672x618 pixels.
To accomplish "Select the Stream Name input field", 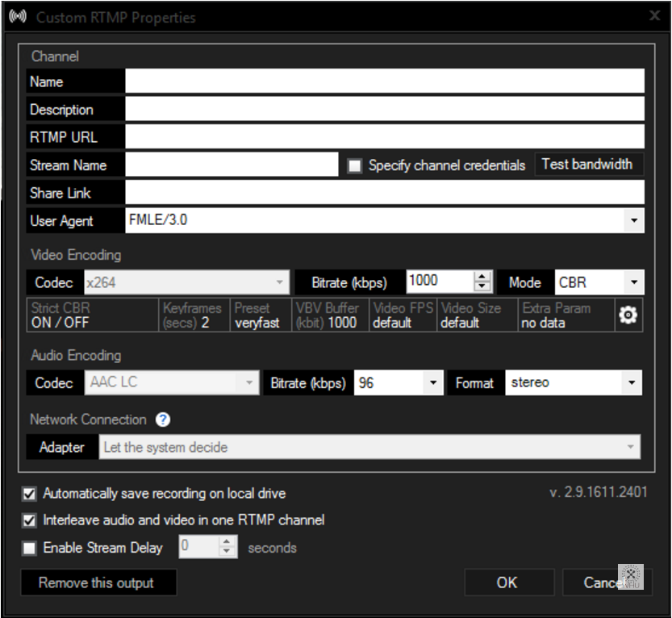I will coord(232,165).
